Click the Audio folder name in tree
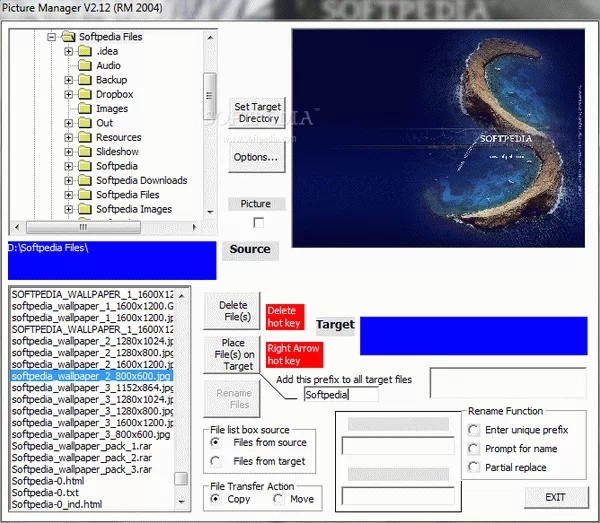The width and height of the screenshot is (600, 523). (x=108, y=65)
